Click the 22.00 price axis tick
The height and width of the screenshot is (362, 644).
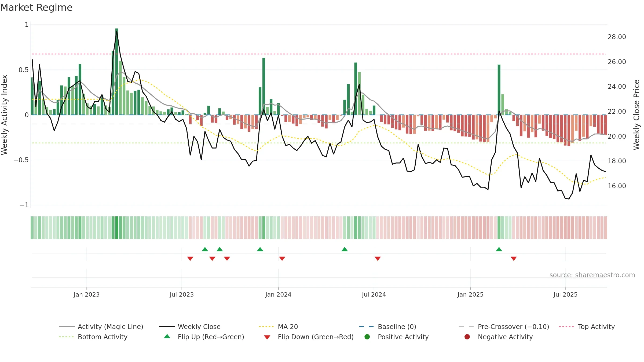tap(617, 112)
